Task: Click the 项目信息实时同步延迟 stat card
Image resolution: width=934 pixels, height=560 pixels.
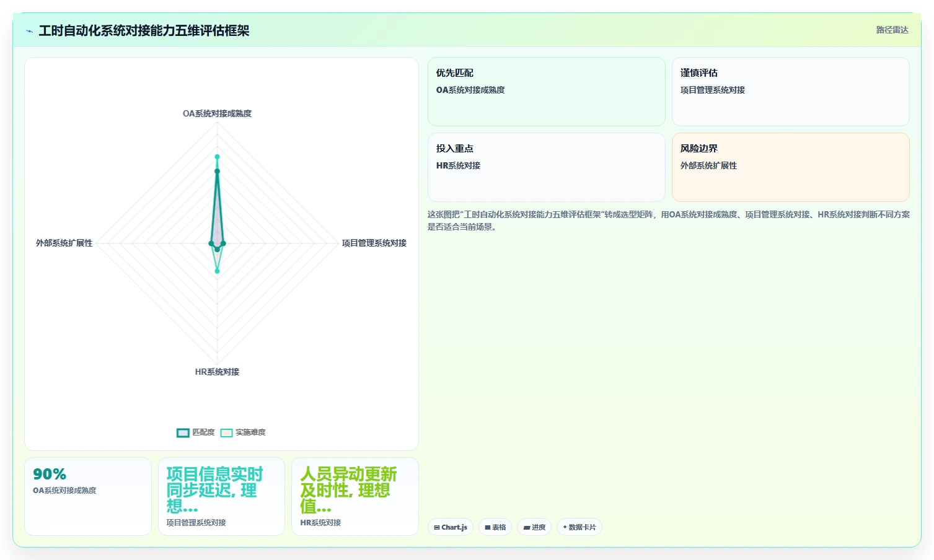Action: point(221,496)
